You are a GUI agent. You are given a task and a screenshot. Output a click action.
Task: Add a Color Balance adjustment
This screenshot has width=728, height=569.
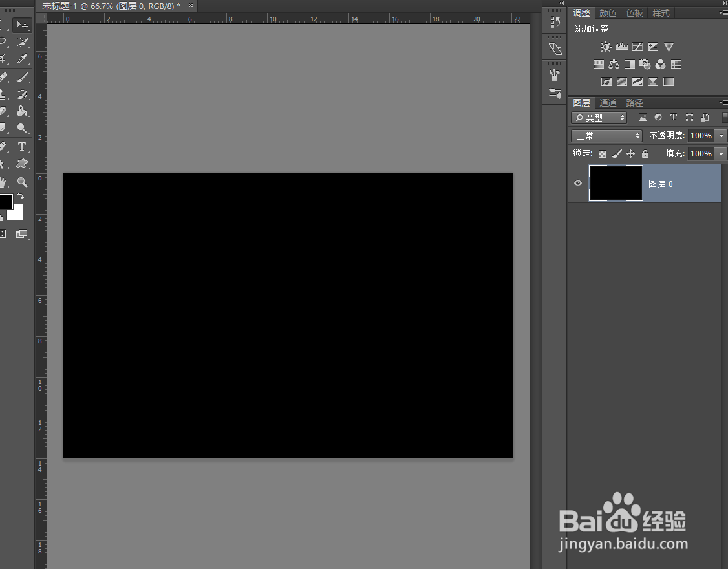tap(614, 64)
